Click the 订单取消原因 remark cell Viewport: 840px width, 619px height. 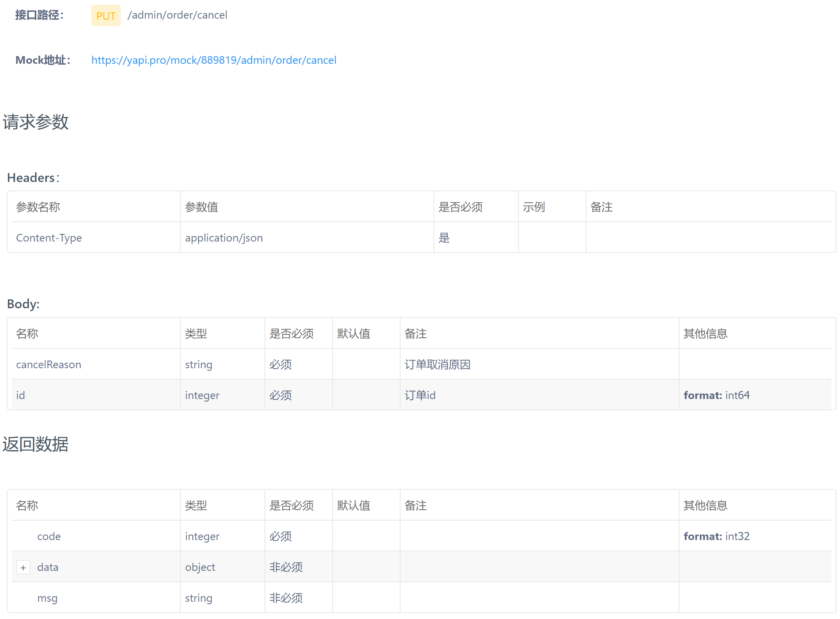(x=437, y=364)
